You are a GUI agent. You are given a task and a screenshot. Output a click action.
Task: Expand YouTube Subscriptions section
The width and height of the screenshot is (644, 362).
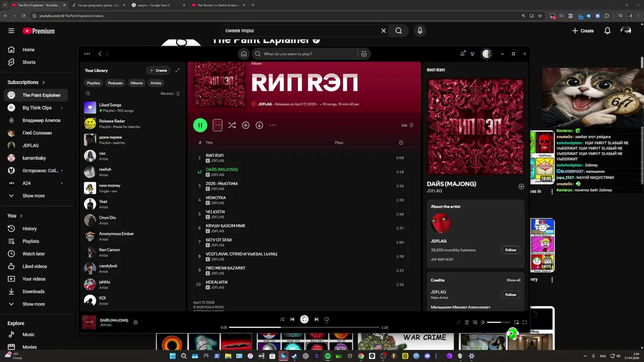pos(26,82)
